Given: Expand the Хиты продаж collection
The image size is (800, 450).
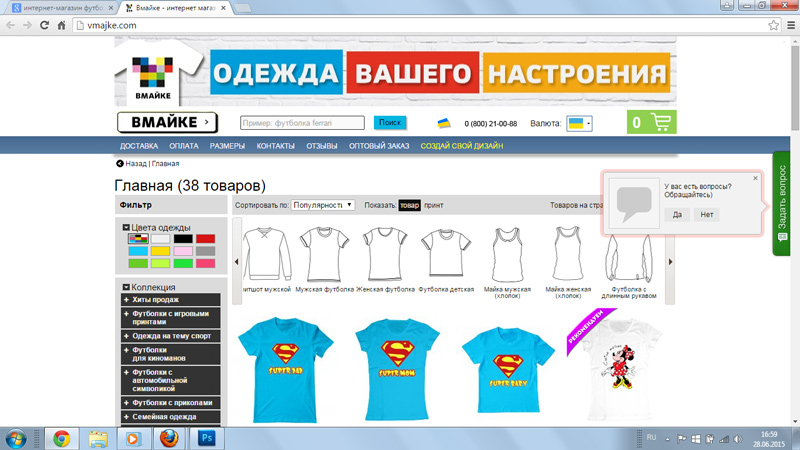Looking at the screenshot, I should tap(171, 299).
